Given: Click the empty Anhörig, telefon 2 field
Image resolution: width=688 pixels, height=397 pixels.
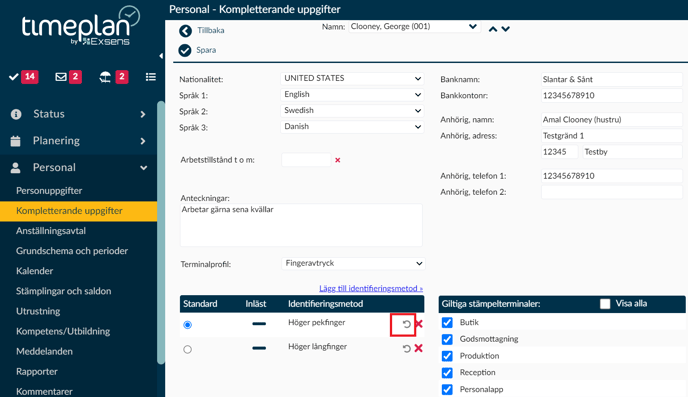Looking at the screenshot, I should [612, 192].
